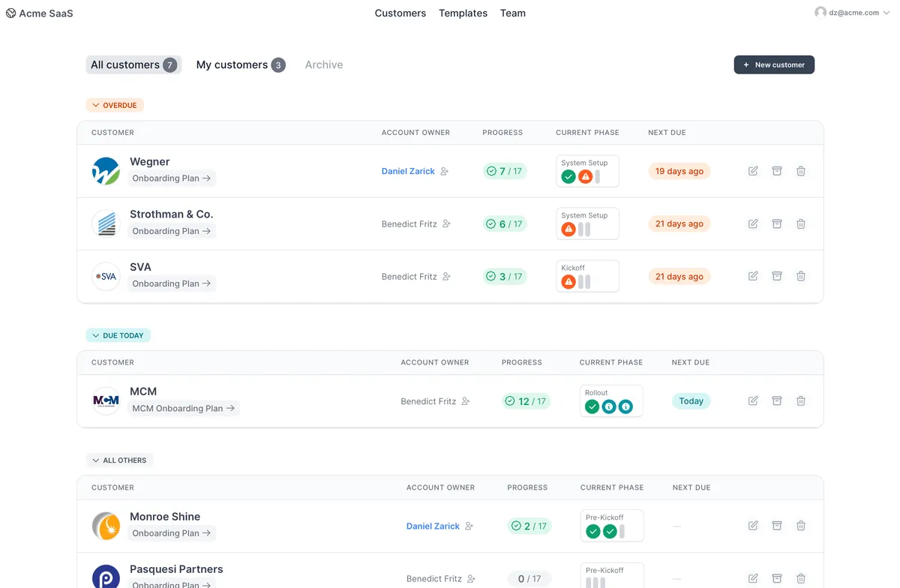900x588 pixels.
Task: Click the Strothman & Co. logo thumbnail
Action: click(x=106, y=223)
